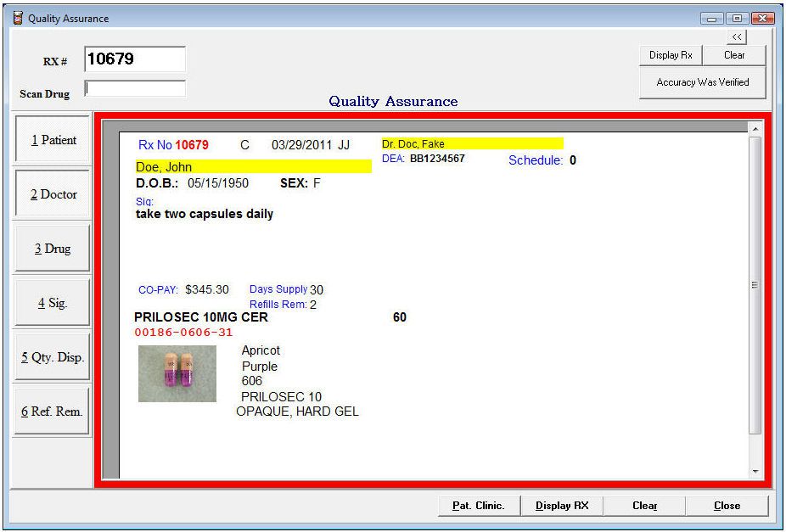Click the bottom Close button
Screen dimensions: 786x532
coord(727,506)
